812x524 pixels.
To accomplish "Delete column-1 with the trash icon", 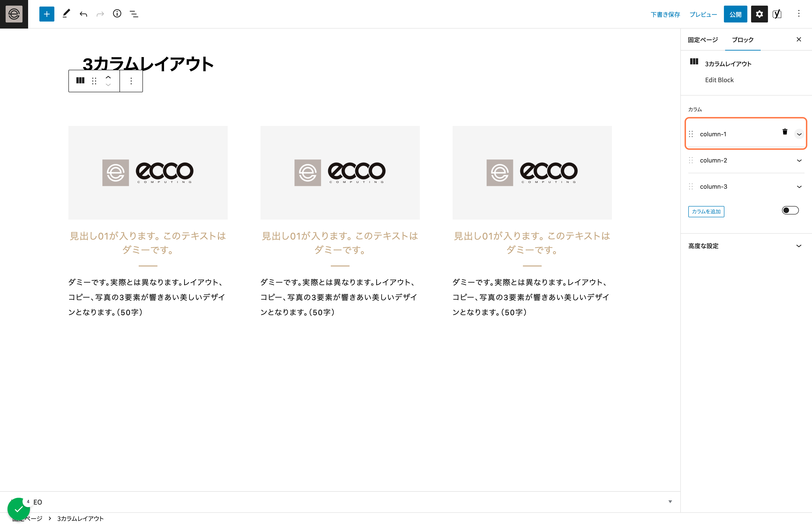I will 785,132.
